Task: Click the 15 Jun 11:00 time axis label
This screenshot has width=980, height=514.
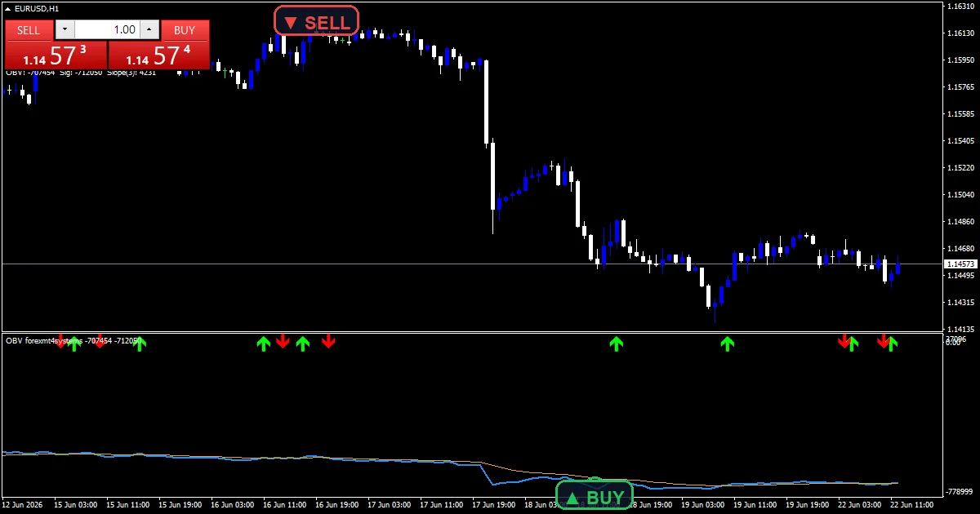Action: tap(127, 505)
